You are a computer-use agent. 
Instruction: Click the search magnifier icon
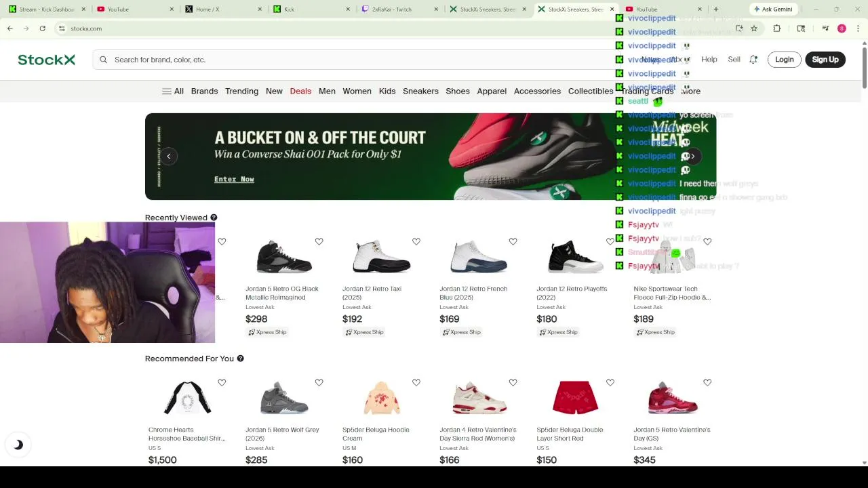(x=104, y=60)
